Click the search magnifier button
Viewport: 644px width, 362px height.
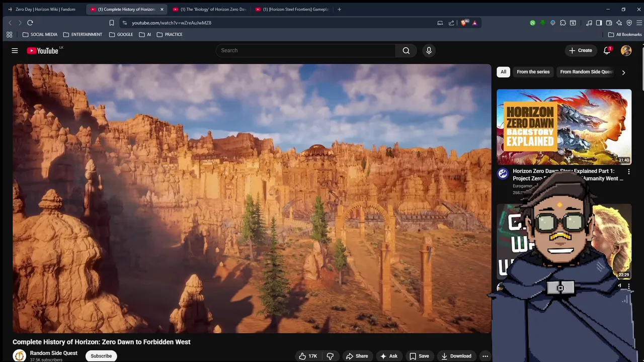click(406, 50)
